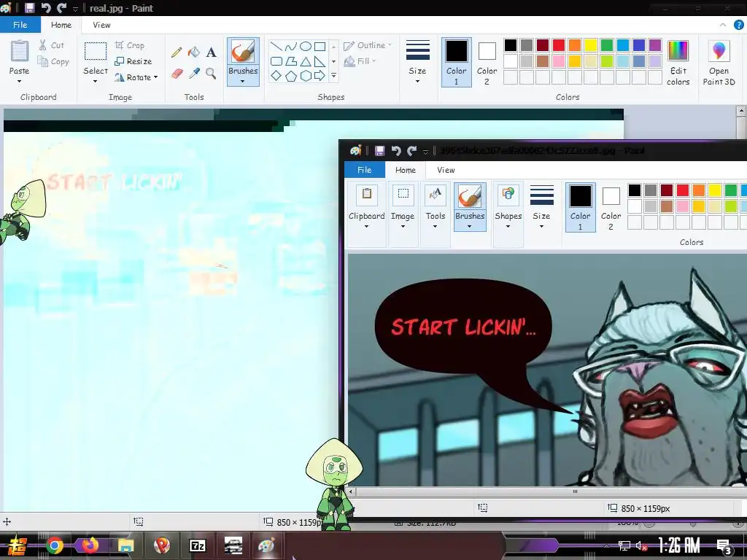Choose the Text tool letter A

(211, 52)
